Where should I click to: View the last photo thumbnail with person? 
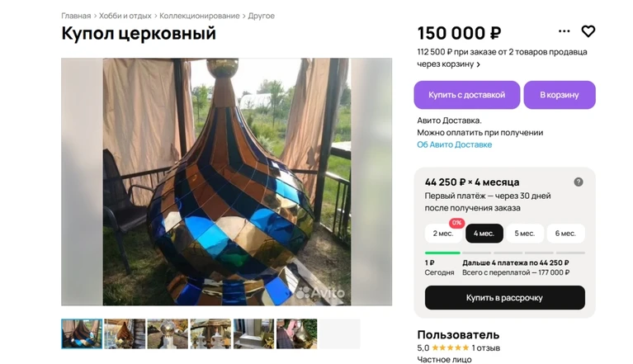click(x=296, y=333)
